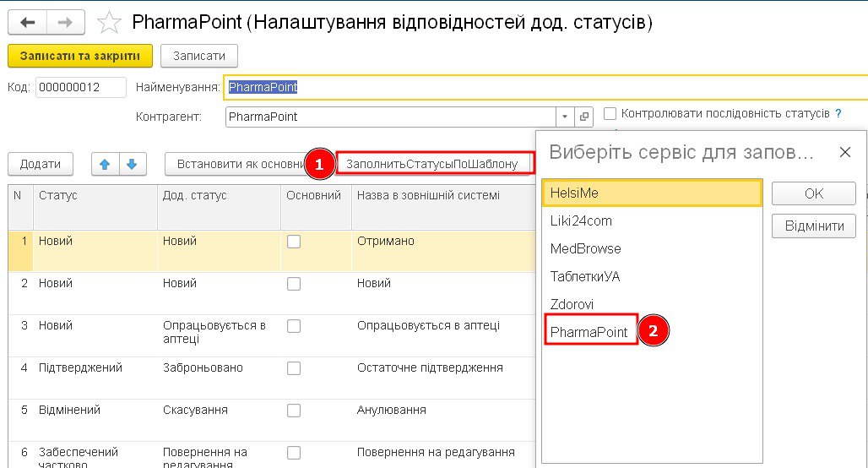Open the Контрагент record with open icon
Viewport: 868px width, 468px height.
(584, 117)
